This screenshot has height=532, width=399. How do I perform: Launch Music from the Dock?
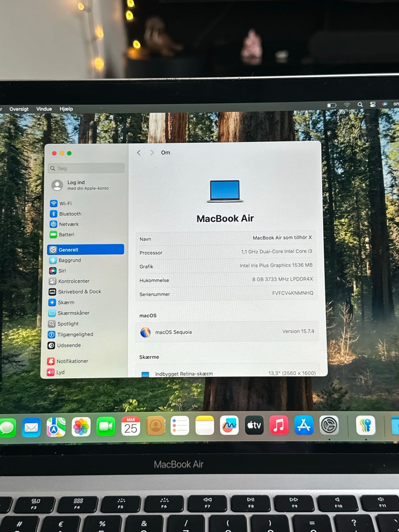(279, 425)
